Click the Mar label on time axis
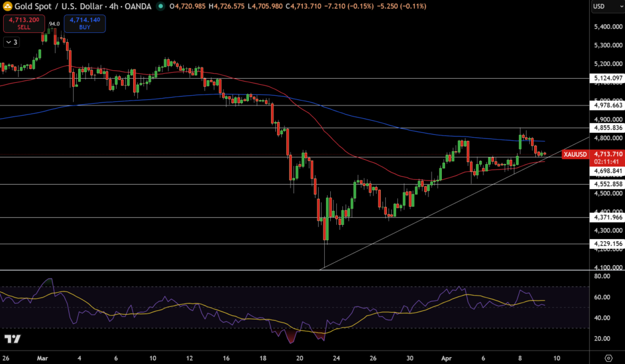 coord(42,357)
